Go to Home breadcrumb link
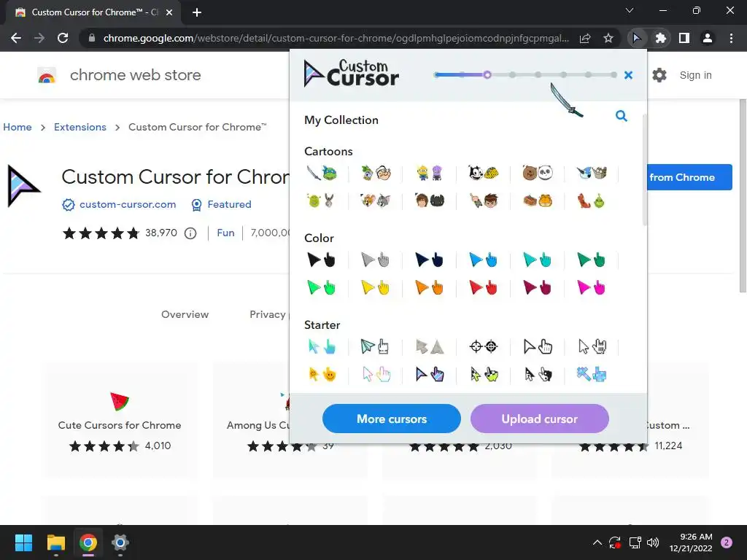The image size is (747, 560). 18,127
